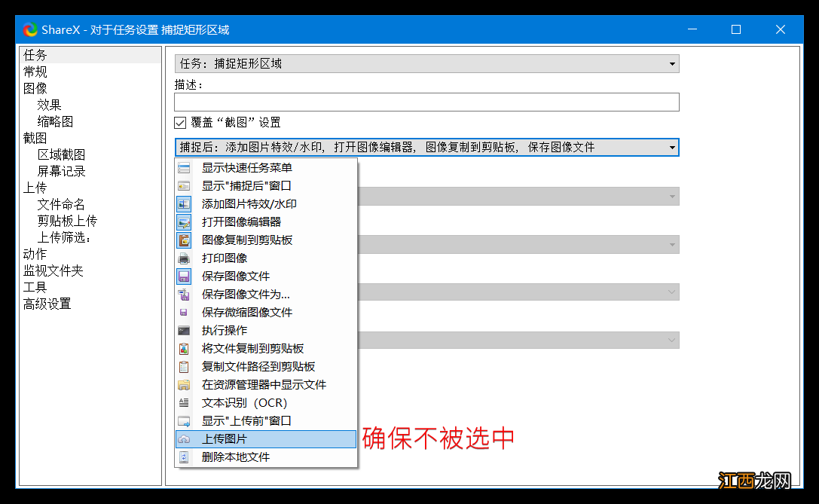Click the perform actions terminal icon
The width and height of the screenshot is (819, 504).
184,331
